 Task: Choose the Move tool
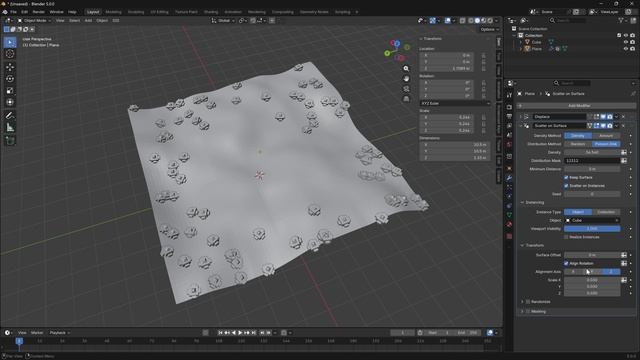[10, 67]
